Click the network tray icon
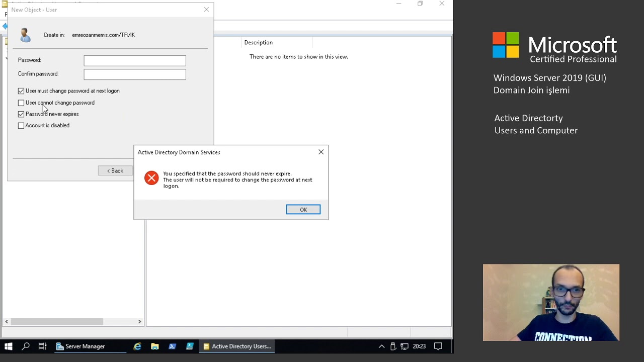 tap(405, 346)
